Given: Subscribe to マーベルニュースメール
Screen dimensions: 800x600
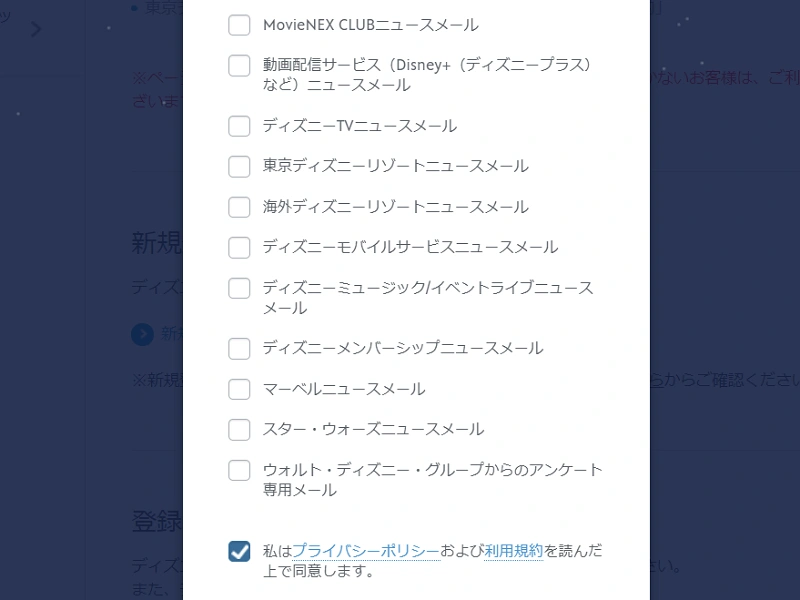Looking at the screenshot, I should tap(239, 389).
